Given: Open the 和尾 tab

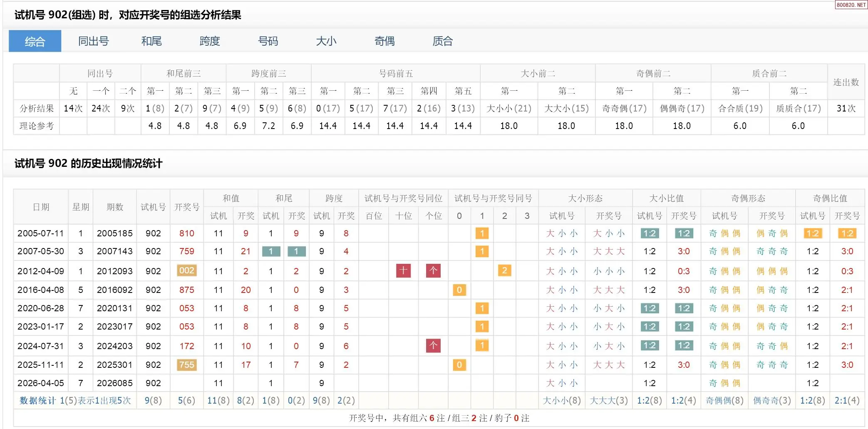Looking at the screenshot, I should [x=151, y=41].
